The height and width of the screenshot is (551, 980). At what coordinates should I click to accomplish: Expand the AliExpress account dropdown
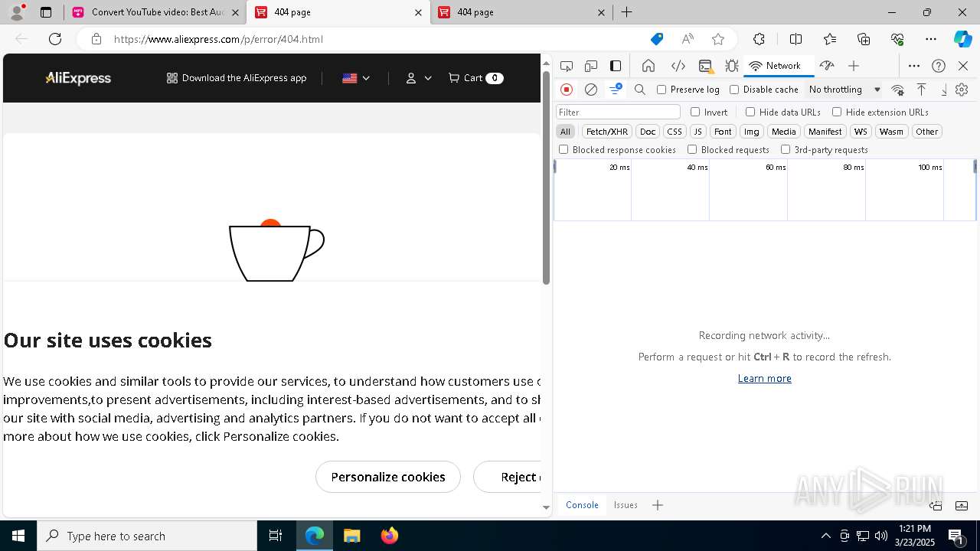pyautogui.click(x=419, y=78)
